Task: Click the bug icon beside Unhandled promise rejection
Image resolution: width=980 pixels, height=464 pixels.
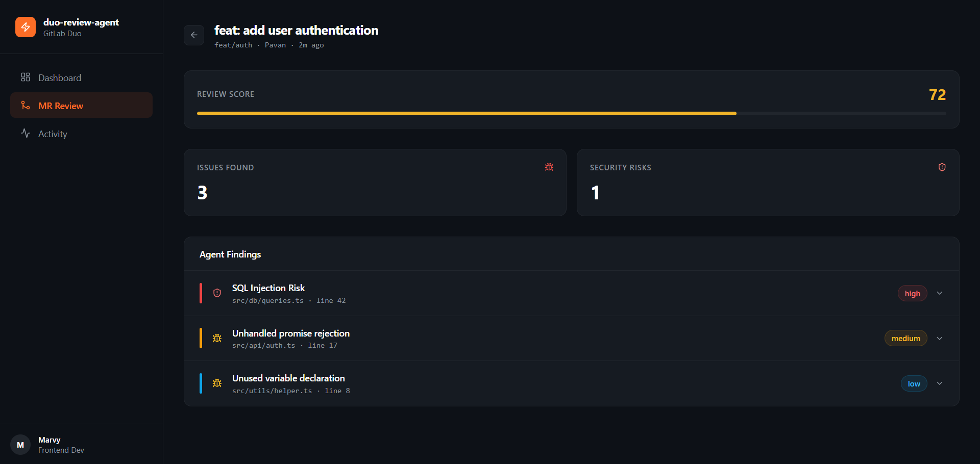Action: pos(217,338)
